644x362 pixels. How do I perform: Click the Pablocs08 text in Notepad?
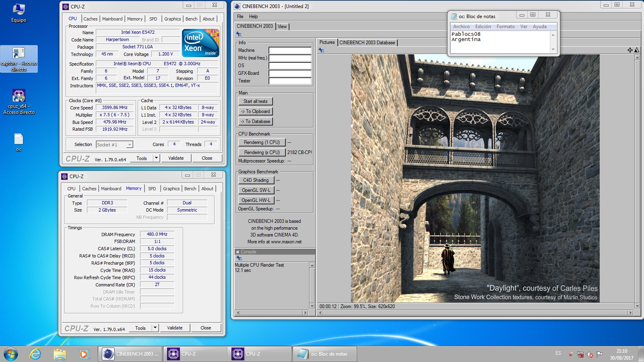[x=466, y=34]
